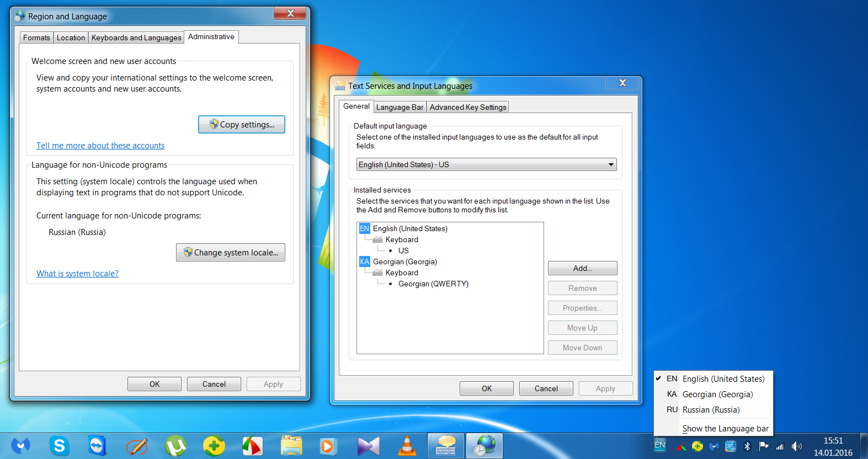Choose Georgian (Georgia) in language menu
Image resolution: width=868 pixels, height=459 pixels.
point(713,394)
